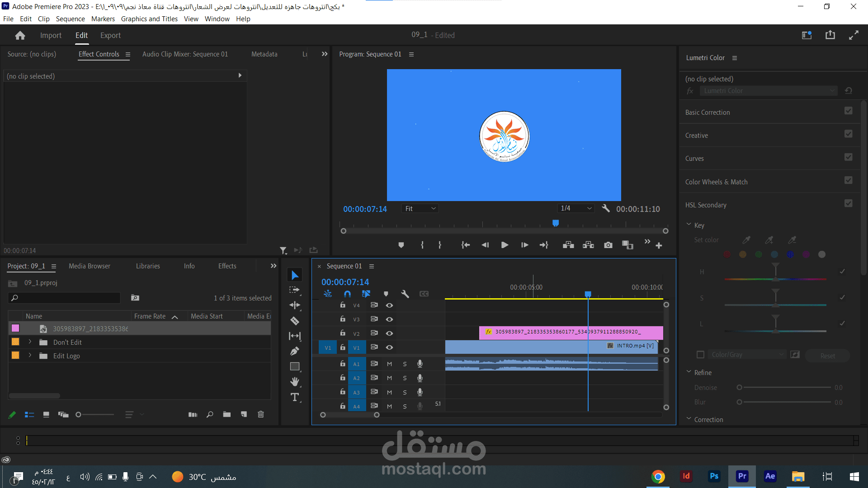The image size is (868, 488).
Task: Open timeline display settings wrench
Action: click(x=405, y=294)
